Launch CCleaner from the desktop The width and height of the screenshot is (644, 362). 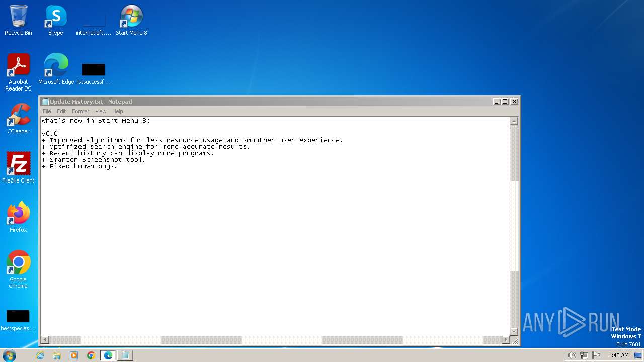[x=18, y=119]
